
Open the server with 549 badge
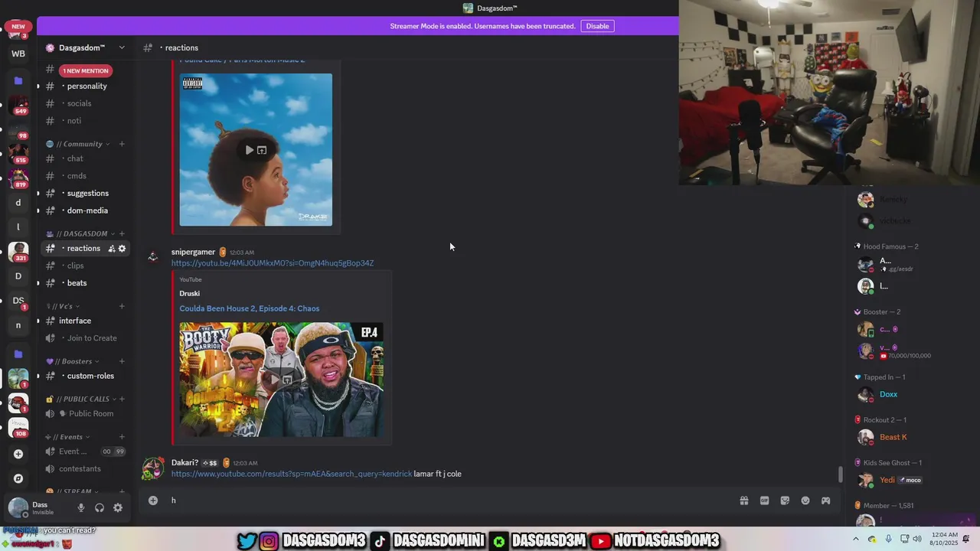(18, 105)
